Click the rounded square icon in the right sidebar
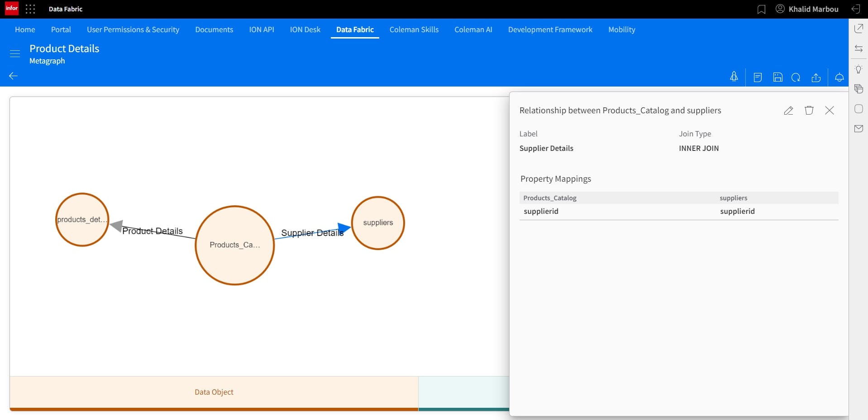Viewport: 868px width, 420px height. click(x=858, y=109)
